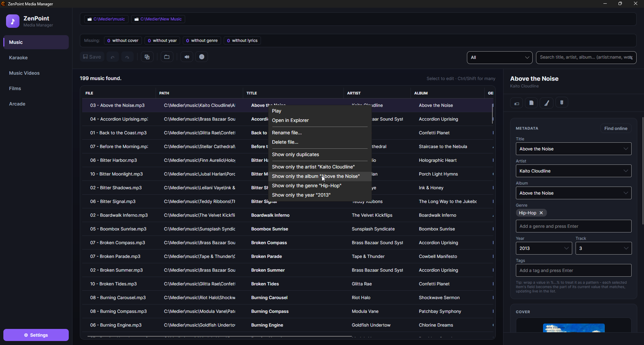Screen dimensions: 644x345
Task: Click the ZenPoint music note logo
Action: pyautogui.click(x=13, y=21)
